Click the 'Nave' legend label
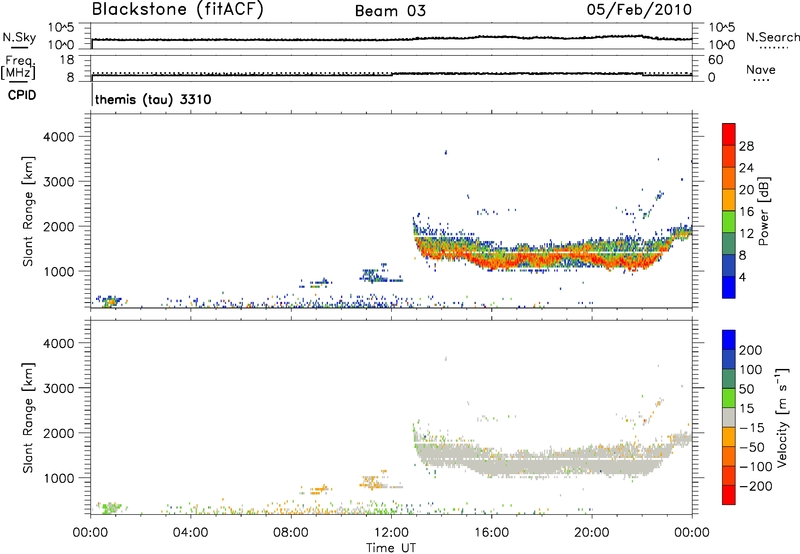The height and width of the screenshot is (554, 800). tap(761, 70)
